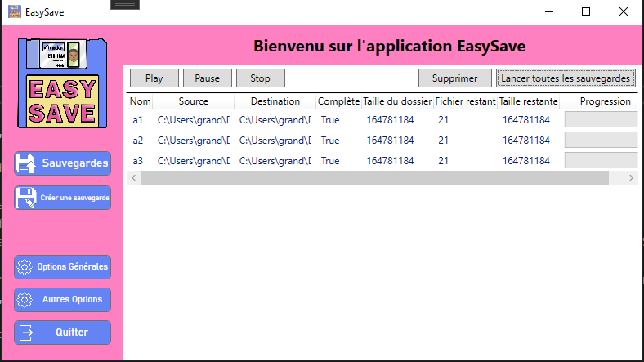Click the exit icon beside Quitter

26,333
